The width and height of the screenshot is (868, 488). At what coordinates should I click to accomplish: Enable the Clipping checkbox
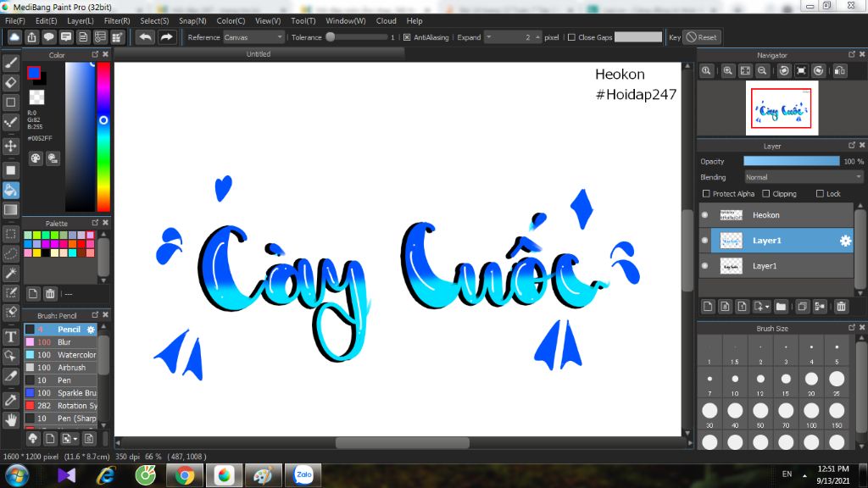pyautogui.click(x=766, y=194)
